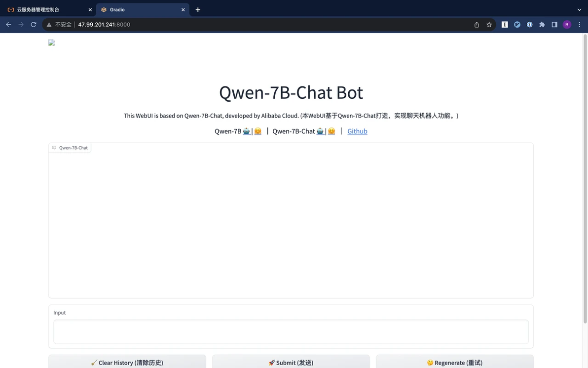The width and height of the screenshot is (588, 368).
Task: Click the '不安全' label in address bar
Action: pos(63,24)
